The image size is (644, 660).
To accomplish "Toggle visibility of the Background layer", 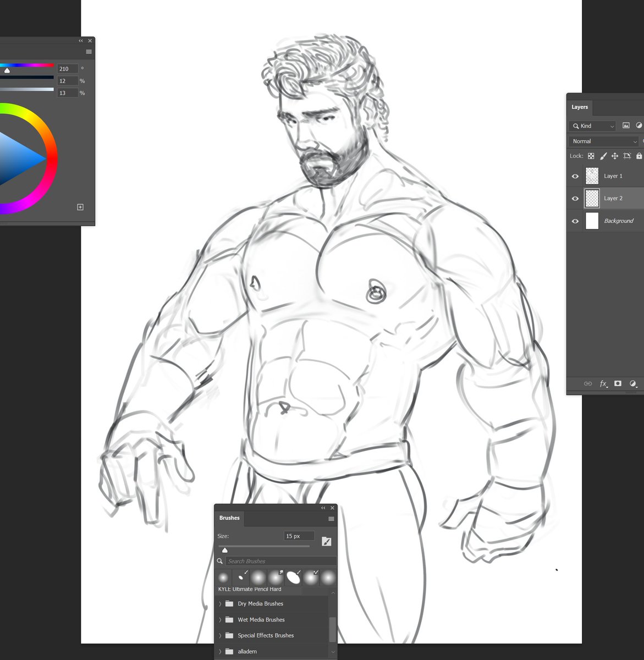I will point(575,221).
